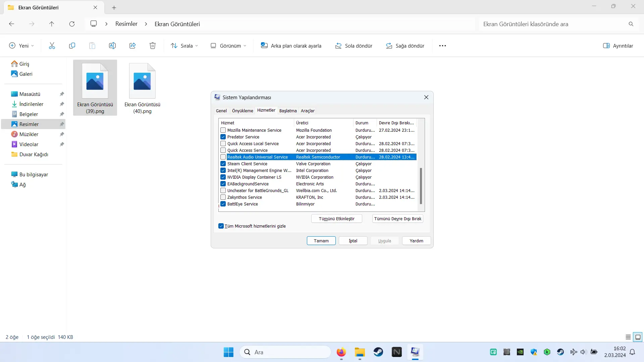Click the Share icon in toolbar
Image resolution: width=644 pixels, height=362 pixels.
click(x=132, y=46)
